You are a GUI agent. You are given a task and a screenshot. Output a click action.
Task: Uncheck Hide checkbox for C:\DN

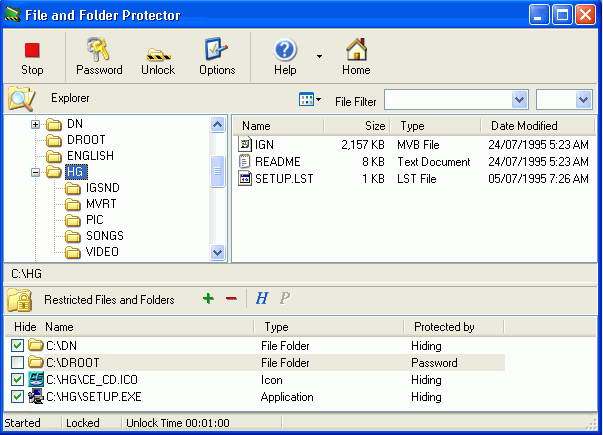[x=18, y=346]
